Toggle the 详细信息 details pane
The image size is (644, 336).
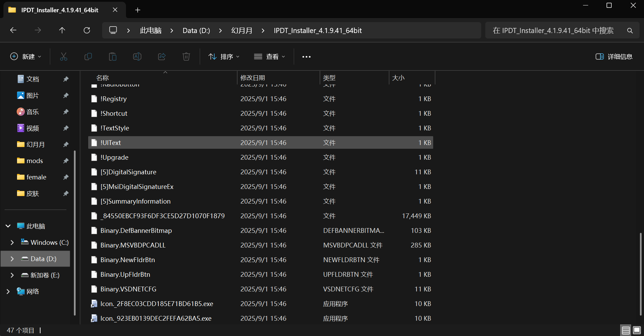(x=614, y=57)
